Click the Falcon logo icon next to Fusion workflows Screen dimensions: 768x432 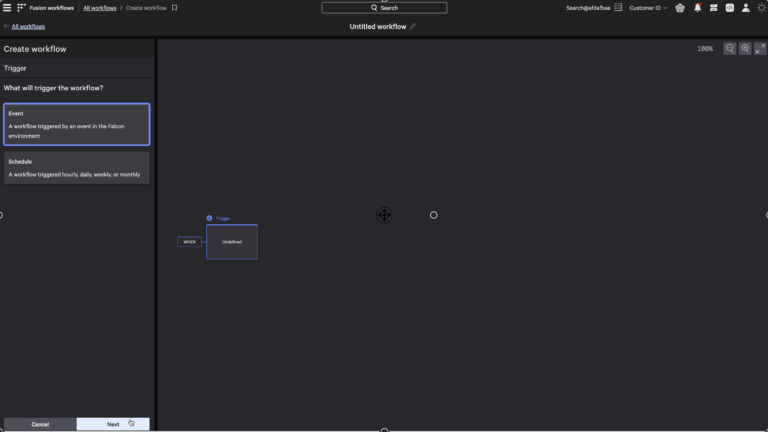22,8
